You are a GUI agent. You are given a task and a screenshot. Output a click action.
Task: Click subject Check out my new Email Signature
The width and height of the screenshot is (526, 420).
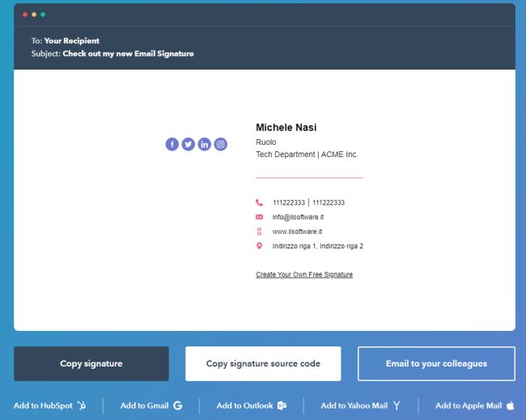(128, 53)
